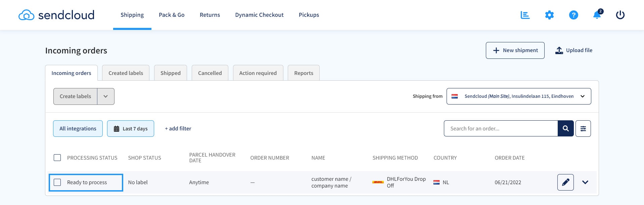Screen dimensions: 644x205
Task: Open the Pack & Go menu item
Action: tap(171, 15)
